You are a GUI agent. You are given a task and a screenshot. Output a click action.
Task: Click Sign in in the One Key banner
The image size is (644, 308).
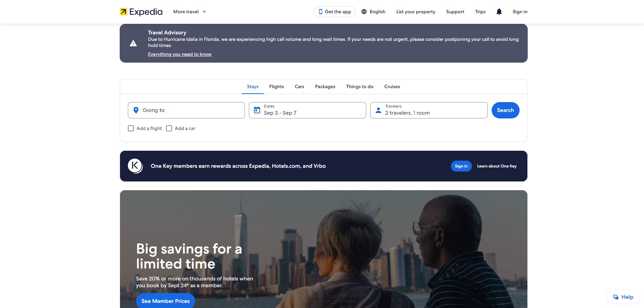pyautogui.click(x=461, y=166)
